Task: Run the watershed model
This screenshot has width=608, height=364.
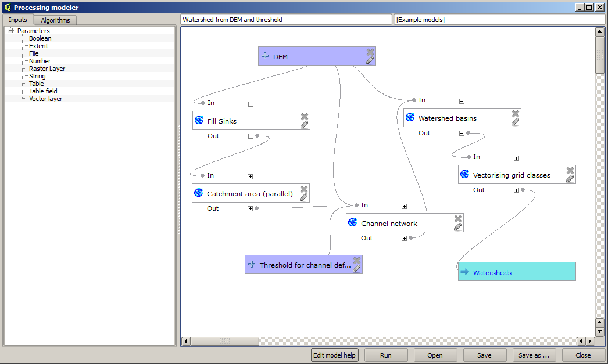Action: click(x=385, y=355)
